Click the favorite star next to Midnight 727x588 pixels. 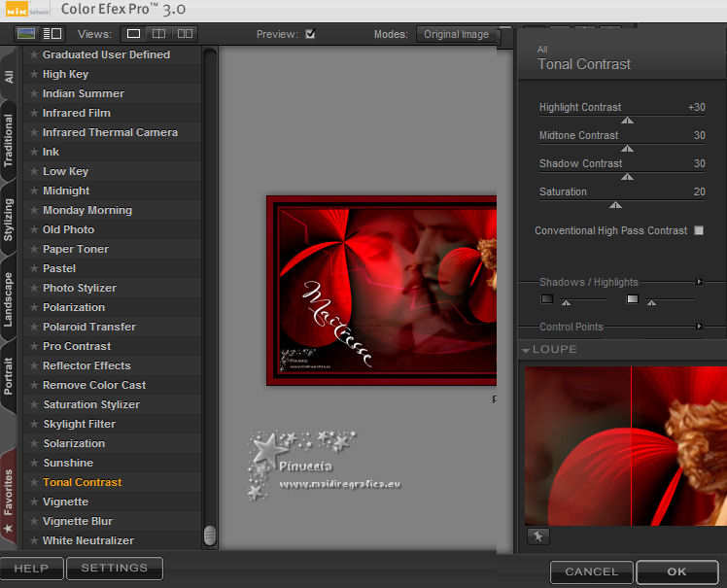click(x=34, y=190)
